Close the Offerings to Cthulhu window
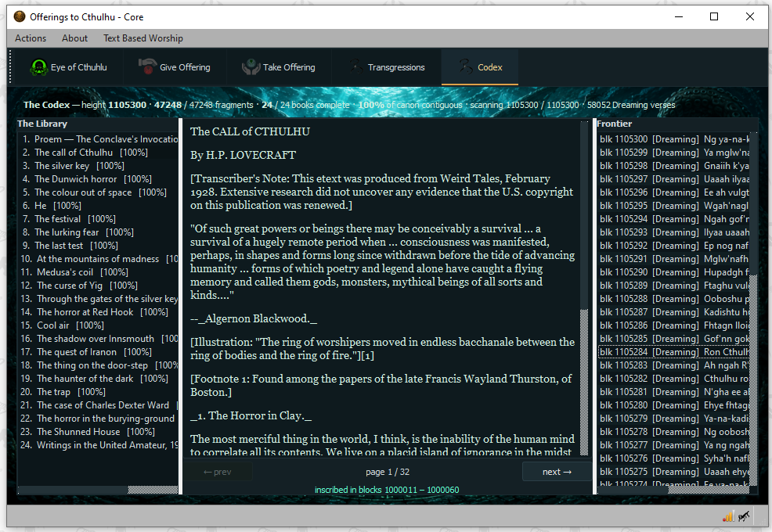772x532 pixels. tap(750, 16)
